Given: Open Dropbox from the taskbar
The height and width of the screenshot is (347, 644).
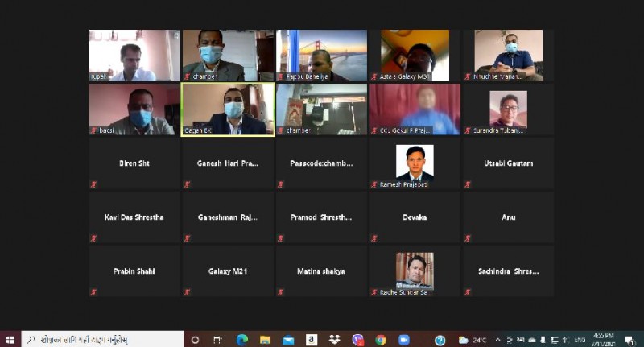Looking at the screenshot, I should 334,340.
